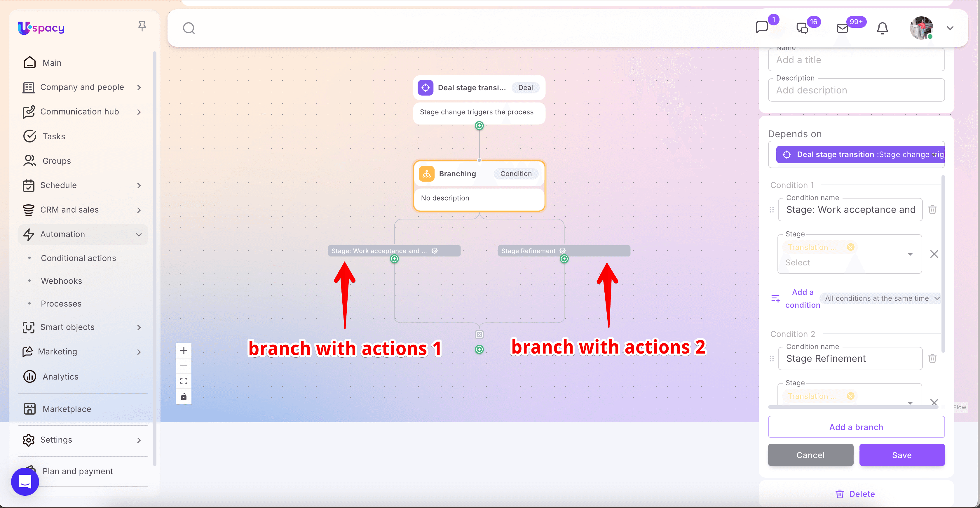Open settings gear on Stage Refinement branch

pos(563,251)
